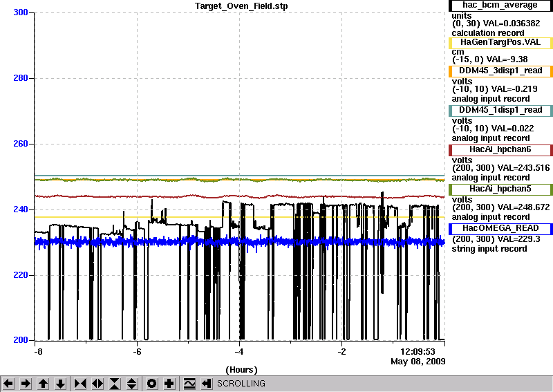The height and width of the screenshot is (392, 553).
Task: Click the (Hours) axis title
Action: pos(241,370)
